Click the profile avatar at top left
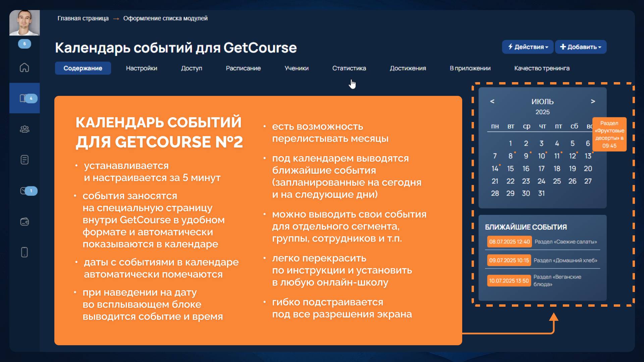 pos(24,23)
